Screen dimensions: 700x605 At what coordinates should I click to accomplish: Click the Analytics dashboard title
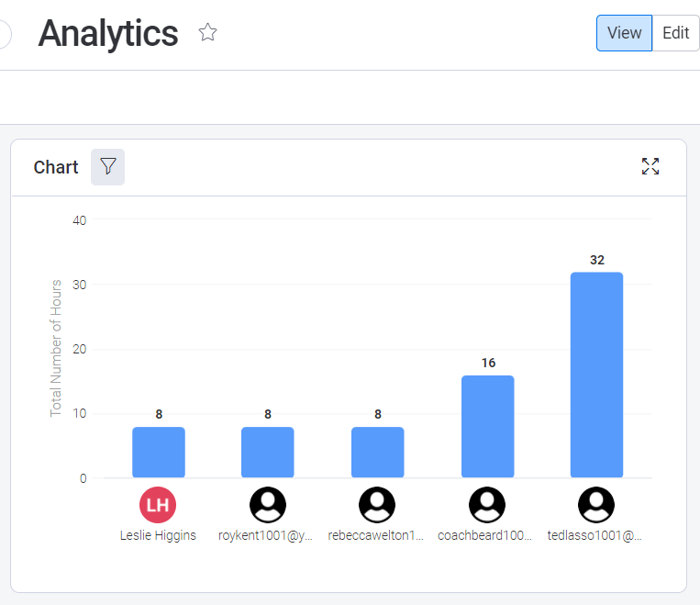coord(108,33)
